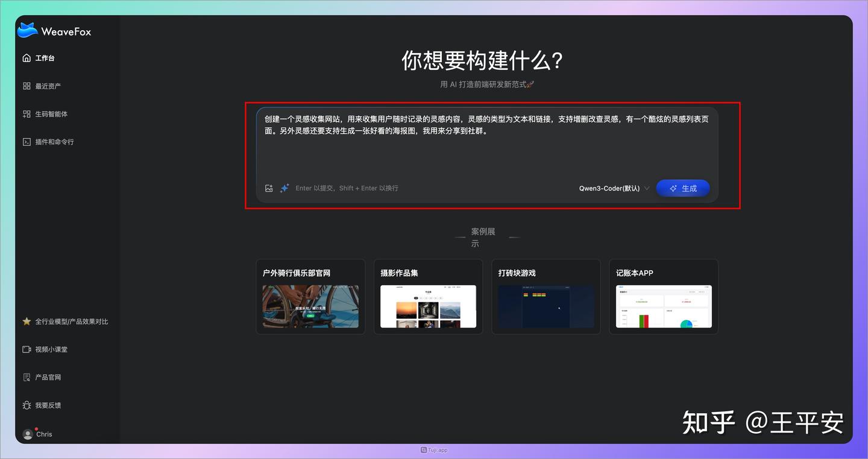Open the 我要反馈 feedback option
The image size is (868, 459).
click(x=47, y=405)
